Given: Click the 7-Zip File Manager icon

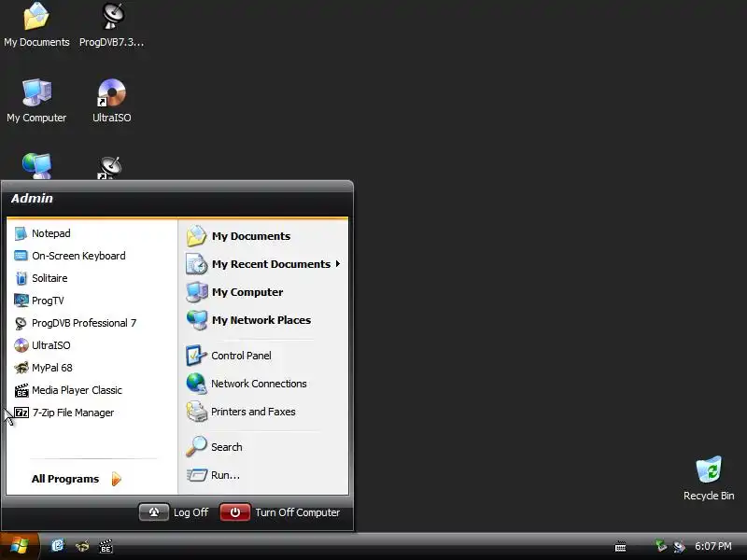Looking at the screenshot, I should pos(21,413).
